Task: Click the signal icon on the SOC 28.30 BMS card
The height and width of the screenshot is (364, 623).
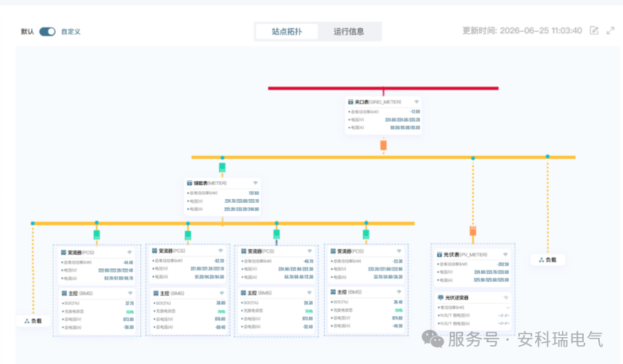Action: pos(309,293)
